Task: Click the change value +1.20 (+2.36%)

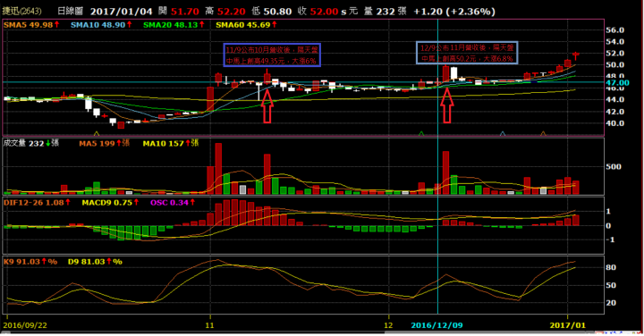Action: point(453,12)
